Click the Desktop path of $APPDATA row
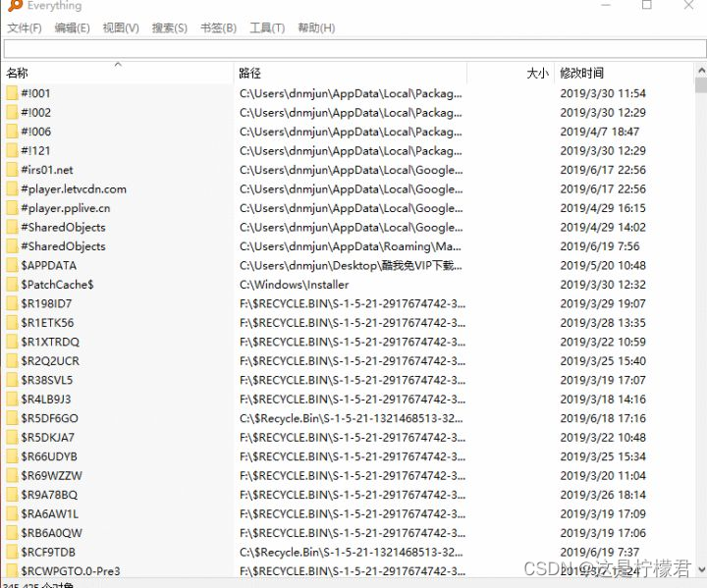This screenshot has height=588, width=707. coord(351,266)
